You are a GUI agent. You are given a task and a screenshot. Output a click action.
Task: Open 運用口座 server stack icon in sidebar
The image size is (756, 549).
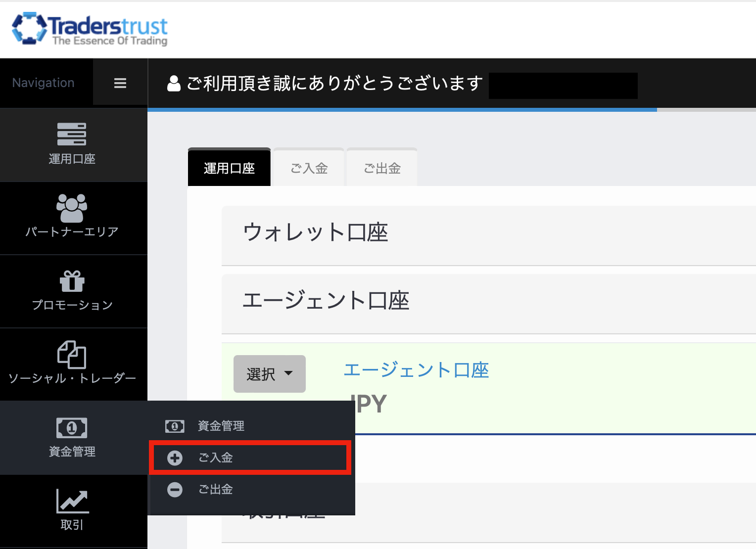72,134
